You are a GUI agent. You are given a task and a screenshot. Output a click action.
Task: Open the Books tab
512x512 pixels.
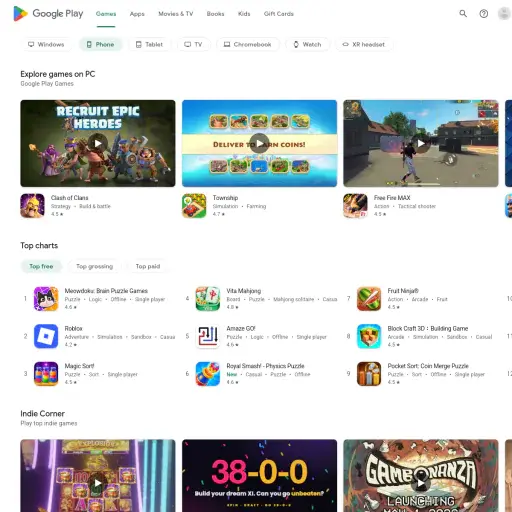[215, 14]
